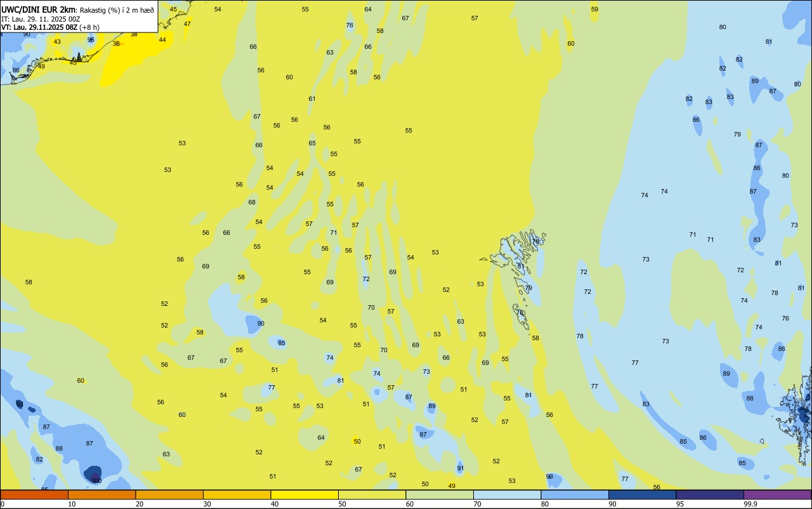
Task: Click the '95' legend tick label
Action: point(680,504)
